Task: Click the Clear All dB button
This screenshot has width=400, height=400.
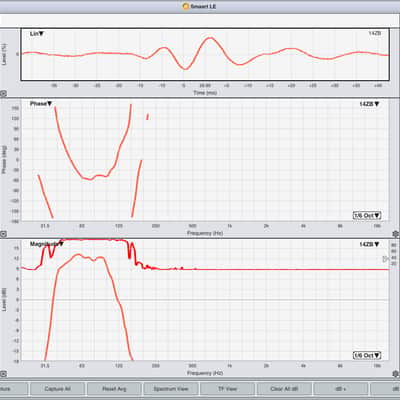Action: click(284, 389)
